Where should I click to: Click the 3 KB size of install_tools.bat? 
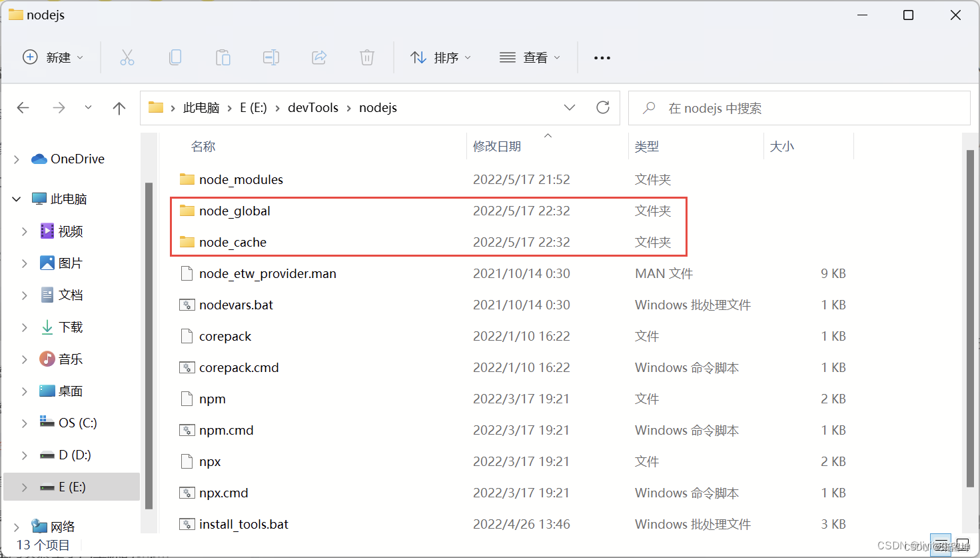[833, 524]
